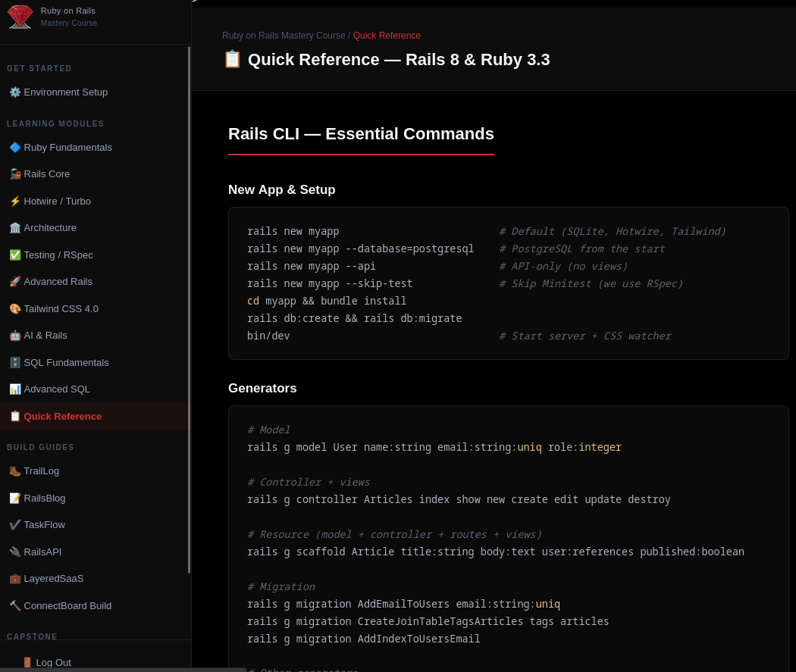796x672 pixels.
Task: Click the Rails Core train icon
Action: point(15,174)
